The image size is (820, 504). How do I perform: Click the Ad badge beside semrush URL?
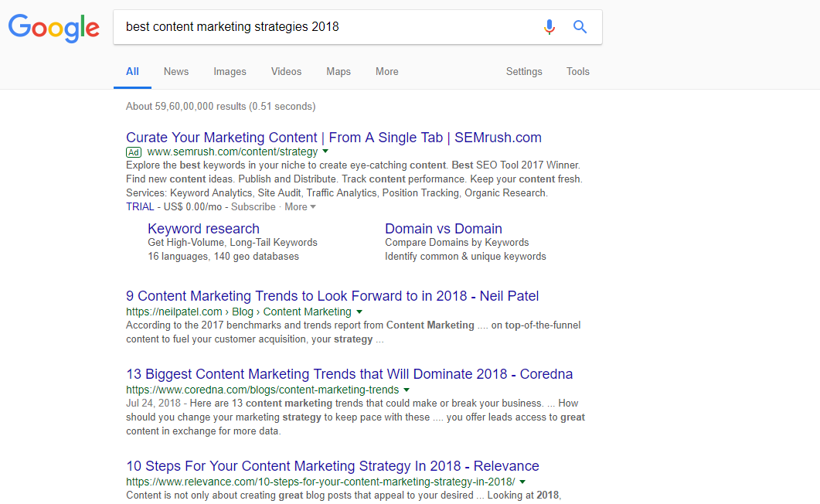click(x=134, y=152)
